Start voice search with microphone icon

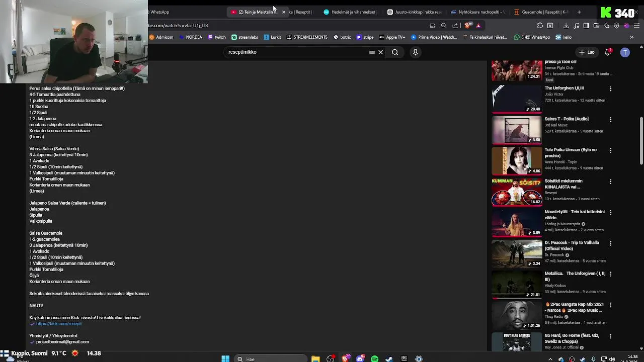click(415, 52)
